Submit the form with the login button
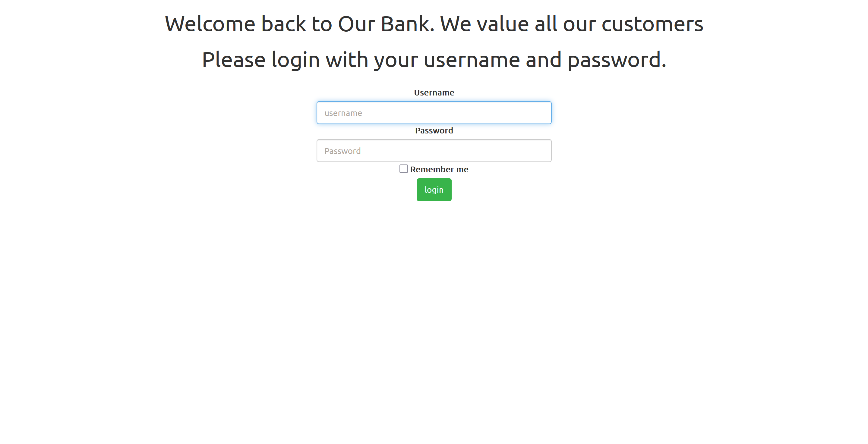Screen dimensions: 868x444 pos(434,190)
